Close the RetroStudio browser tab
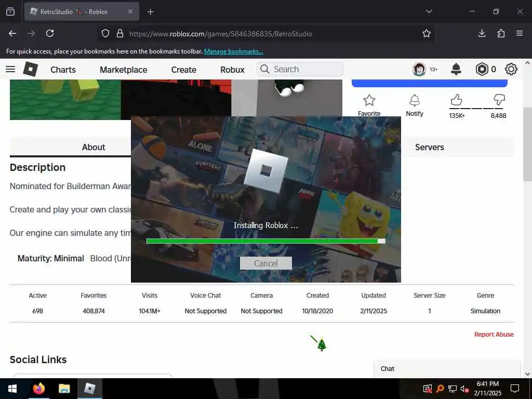 [x=130, y=11]
